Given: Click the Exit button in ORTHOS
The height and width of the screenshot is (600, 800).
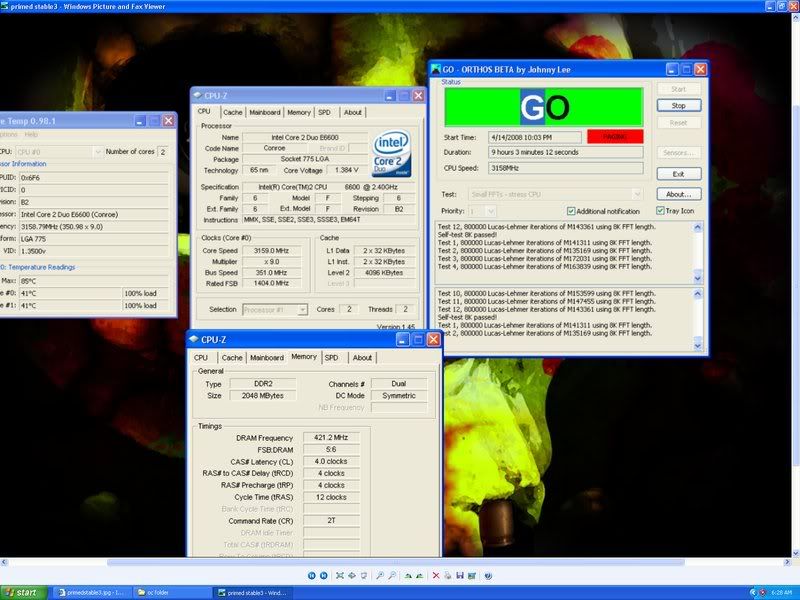Looking at the screenshot, I should 679,174.
